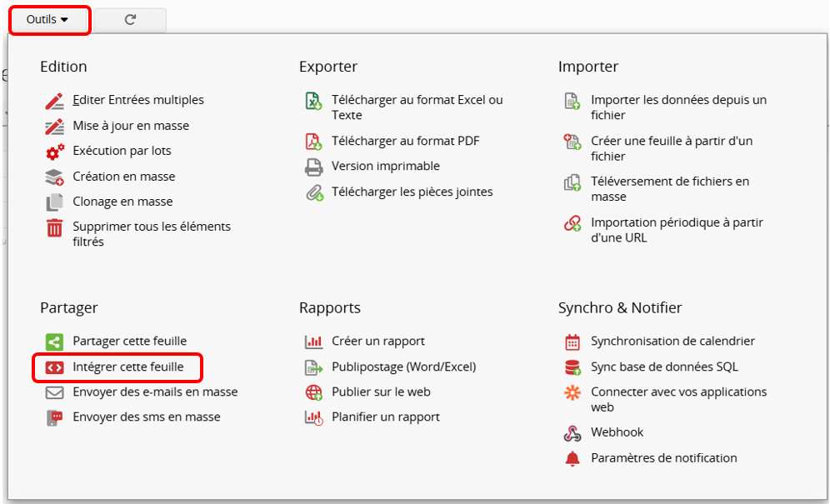
Task: Click the Excel download icon
Action: click(313, 102)
